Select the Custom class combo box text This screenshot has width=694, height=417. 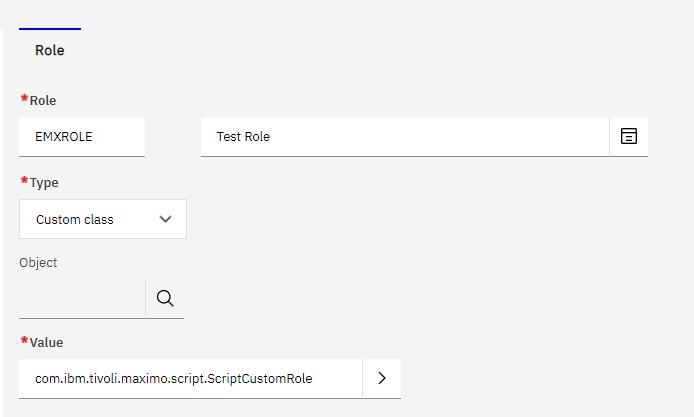(75, 220)
